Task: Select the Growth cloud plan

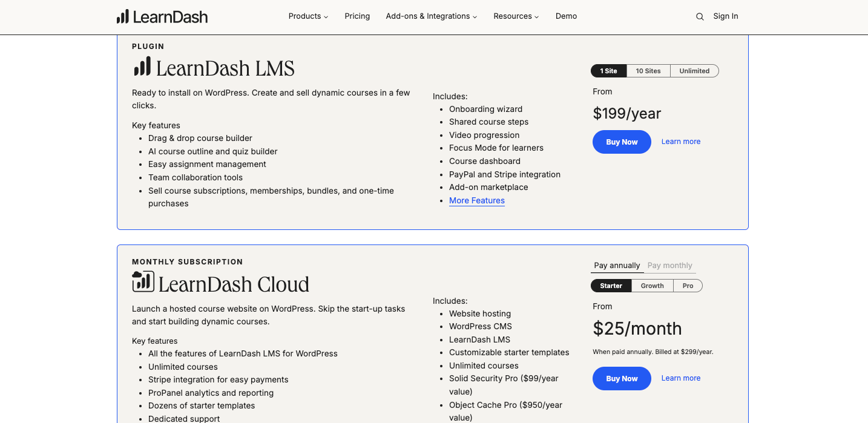Action: [653, 286]
